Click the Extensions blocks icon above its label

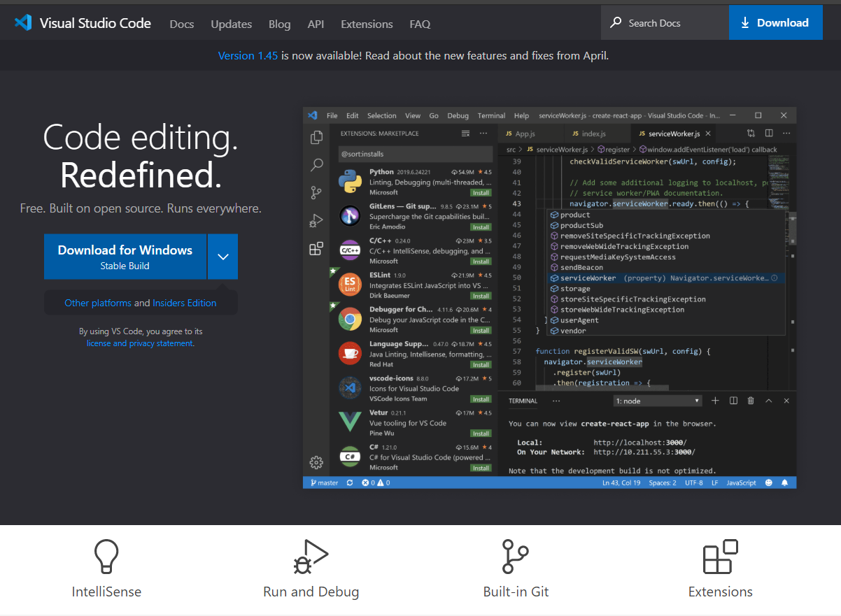(x=721, y=557)
